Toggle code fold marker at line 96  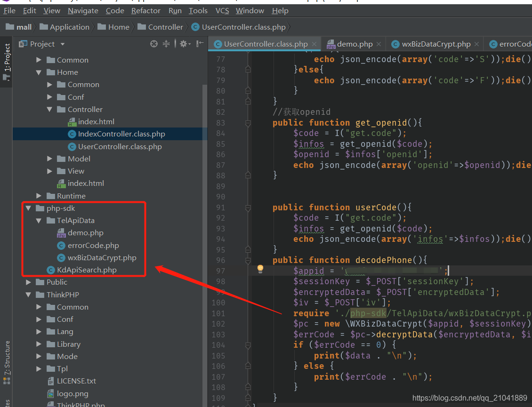pos(248,261)
